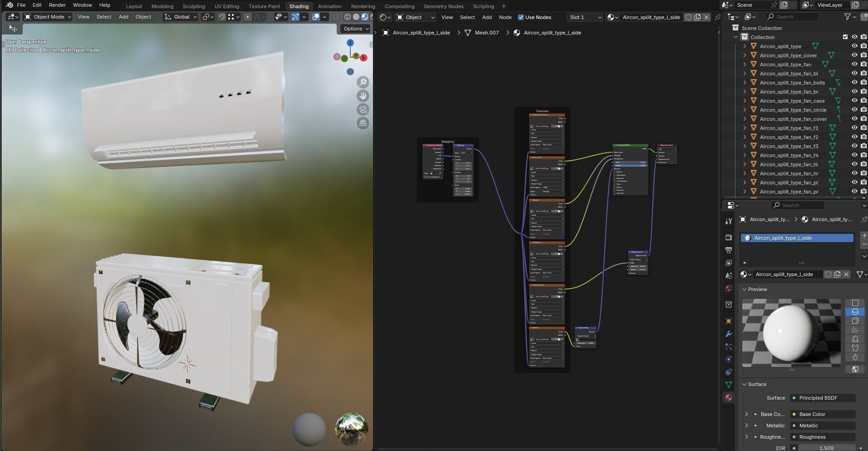Screen dimensions: 868x451
Task: Open the Object Data mesh properties tab
Action: pos(729,385)
